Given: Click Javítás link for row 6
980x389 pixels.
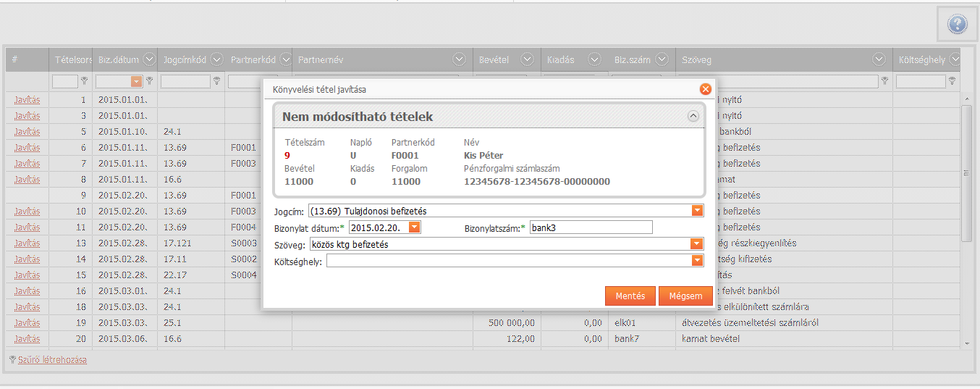Looking at the screenshot, I should (x=28, y=147).
